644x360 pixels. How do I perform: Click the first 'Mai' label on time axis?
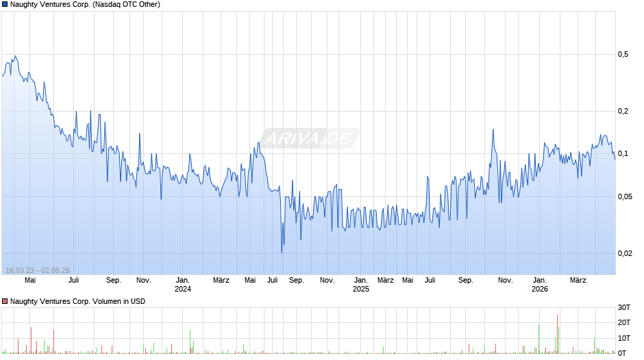point(30,281)
